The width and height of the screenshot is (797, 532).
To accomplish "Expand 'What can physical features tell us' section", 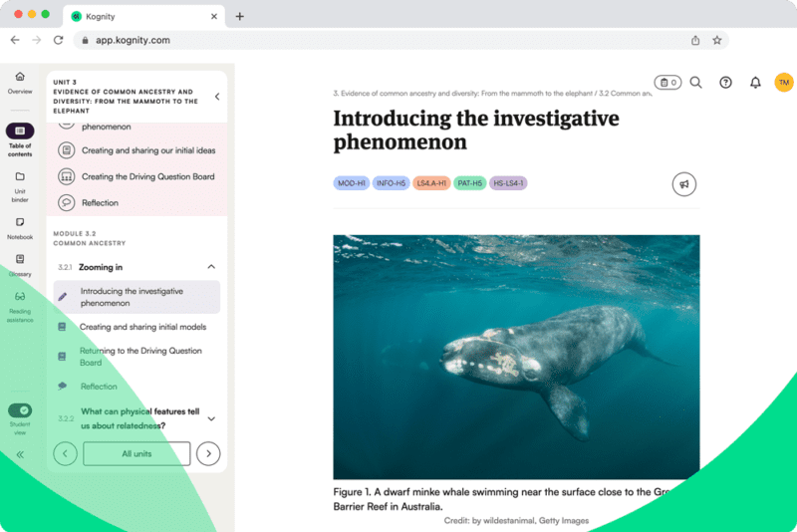I will pos(211,419).
